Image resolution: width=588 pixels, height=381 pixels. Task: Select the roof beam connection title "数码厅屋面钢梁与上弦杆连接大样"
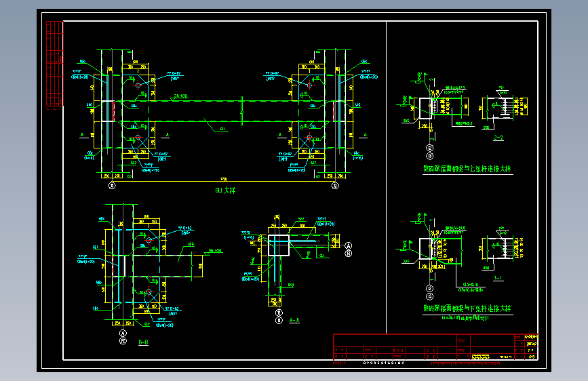[x=467, y=169]
